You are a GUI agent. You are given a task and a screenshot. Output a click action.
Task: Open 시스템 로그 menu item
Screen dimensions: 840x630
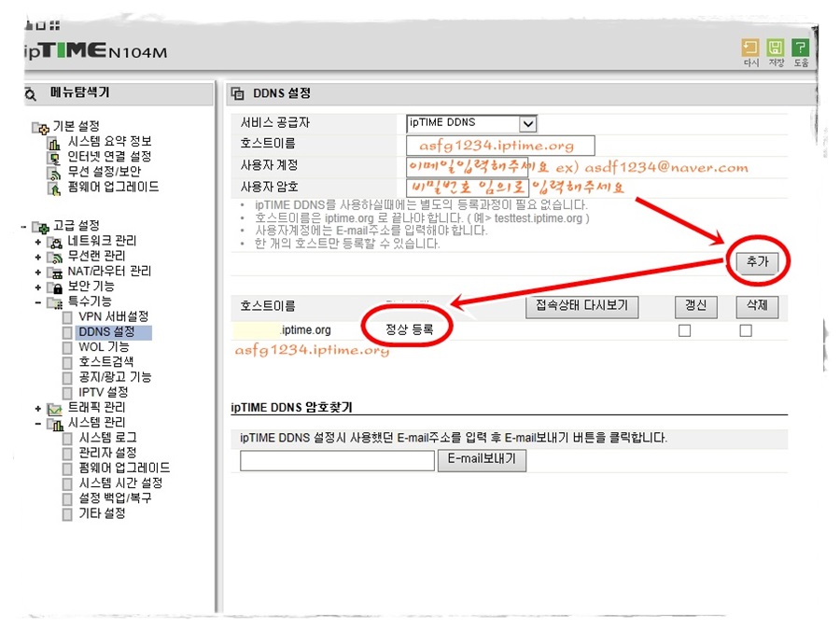[107, 439]
